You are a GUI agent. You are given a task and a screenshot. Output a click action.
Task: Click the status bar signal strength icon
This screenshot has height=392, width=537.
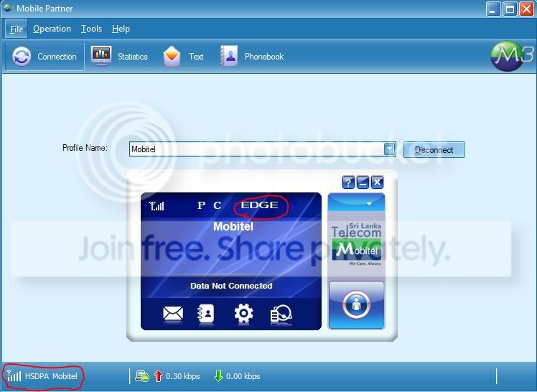tap(14, 376)
